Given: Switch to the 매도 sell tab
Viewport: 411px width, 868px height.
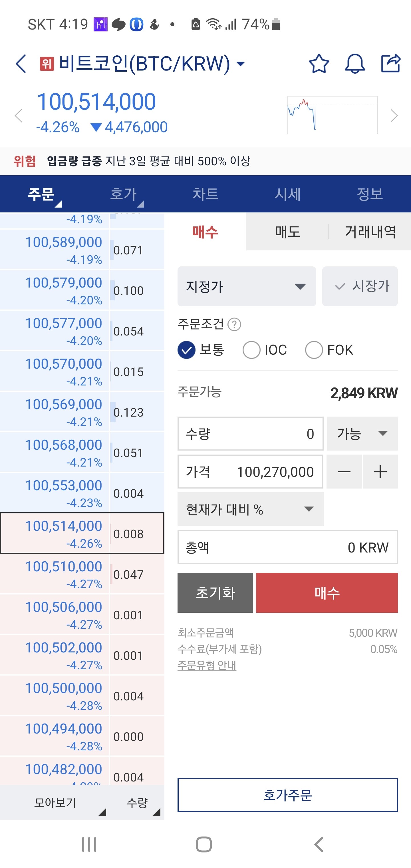Looking at the screenshot, I should pyautogui.click(x=287, y=232).
